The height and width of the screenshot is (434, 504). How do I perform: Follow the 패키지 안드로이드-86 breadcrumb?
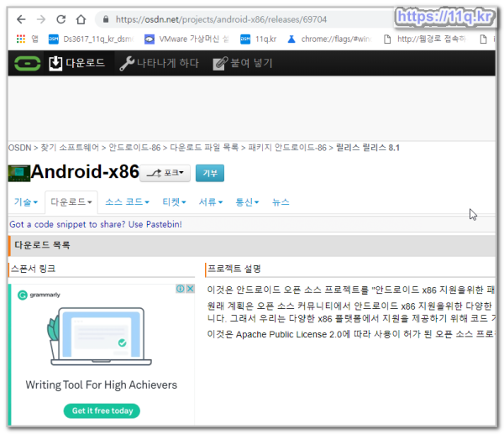[x=287, y=148]
